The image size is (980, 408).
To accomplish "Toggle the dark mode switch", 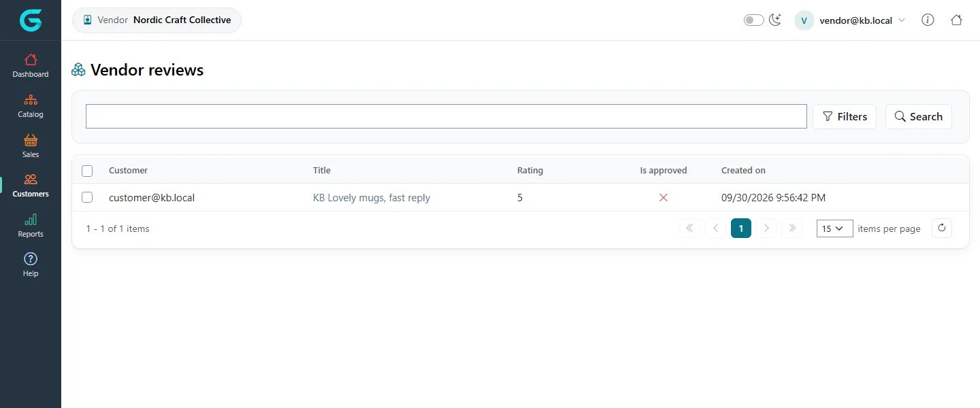I will (753, 20).
